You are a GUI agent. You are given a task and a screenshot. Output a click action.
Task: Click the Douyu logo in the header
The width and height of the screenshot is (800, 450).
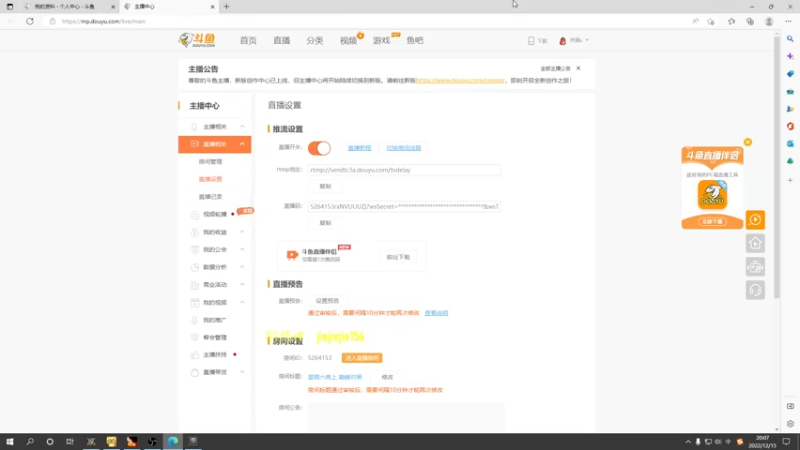[x=197, y=40]
